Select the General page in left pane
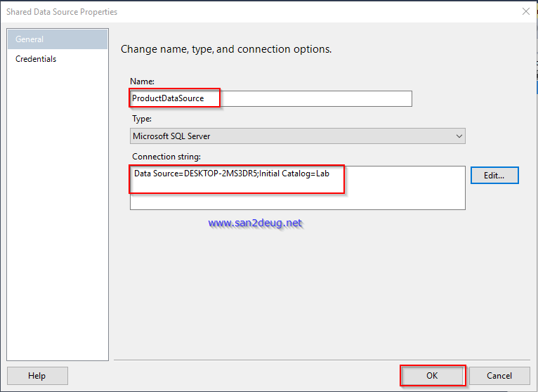 [58, 39]
